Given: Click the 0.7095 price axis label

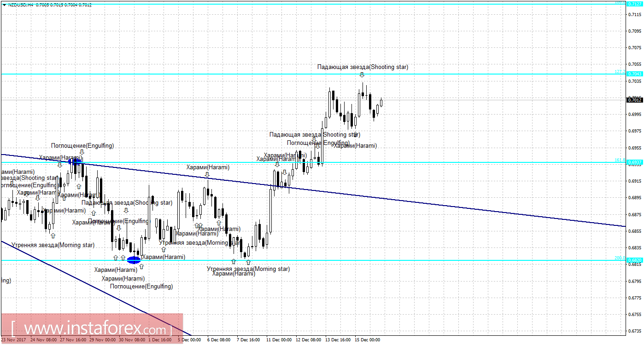Looking at the screenshot, I should tap(635, 31).
